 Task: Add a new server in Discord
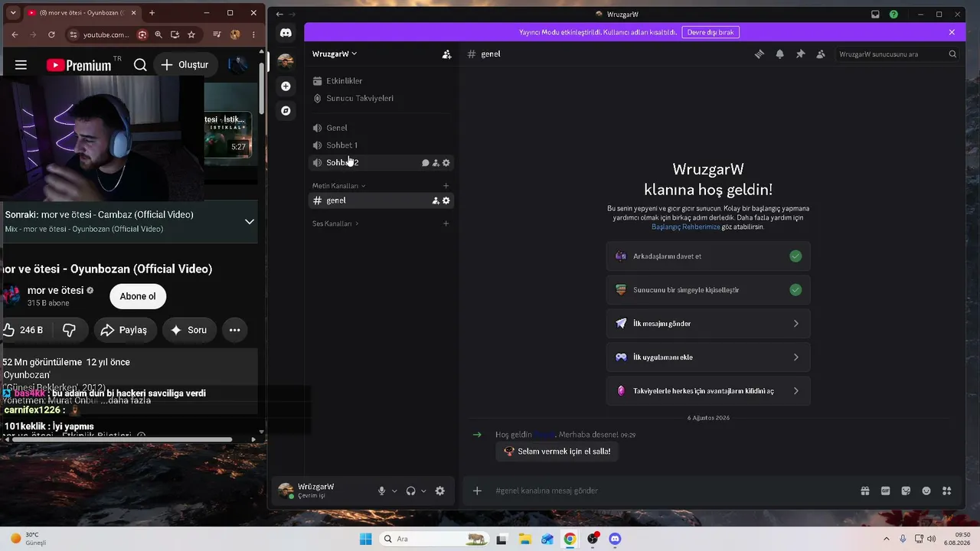click(x=286, y=86)
